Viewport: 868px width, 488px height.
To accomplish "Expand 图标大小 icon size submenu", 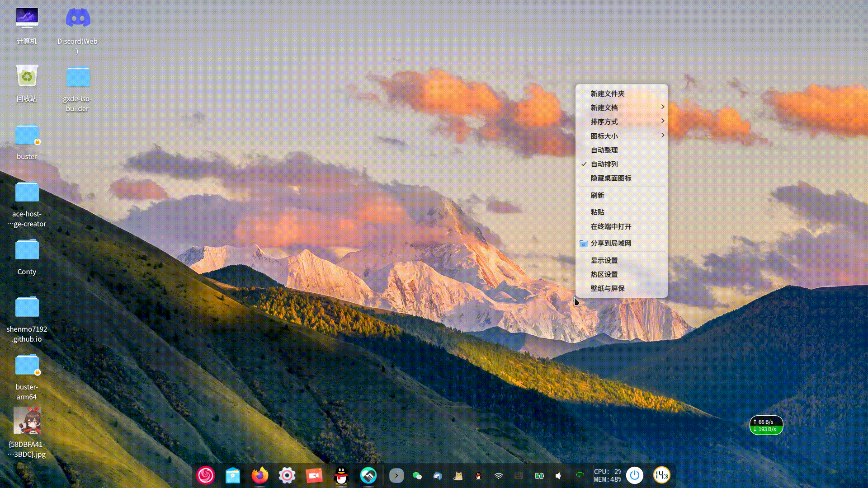I will (x=622, y=135).
